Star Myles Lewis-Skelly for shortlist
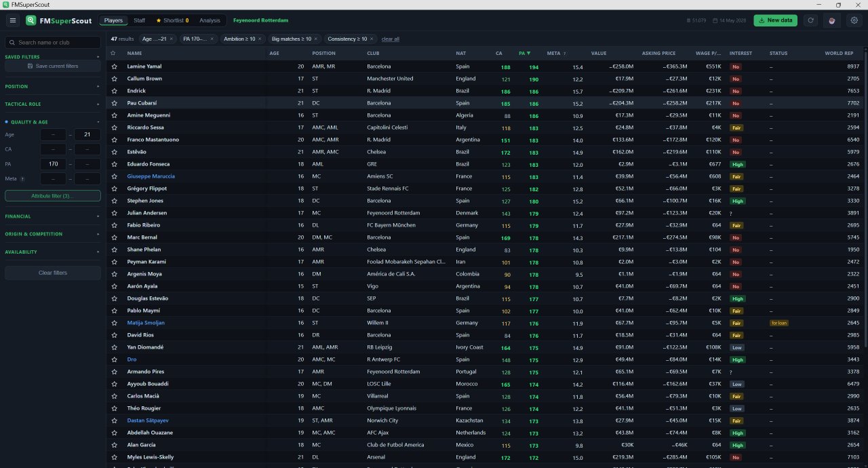The height and width of the screenshot is (468, 868). (114, 457)
